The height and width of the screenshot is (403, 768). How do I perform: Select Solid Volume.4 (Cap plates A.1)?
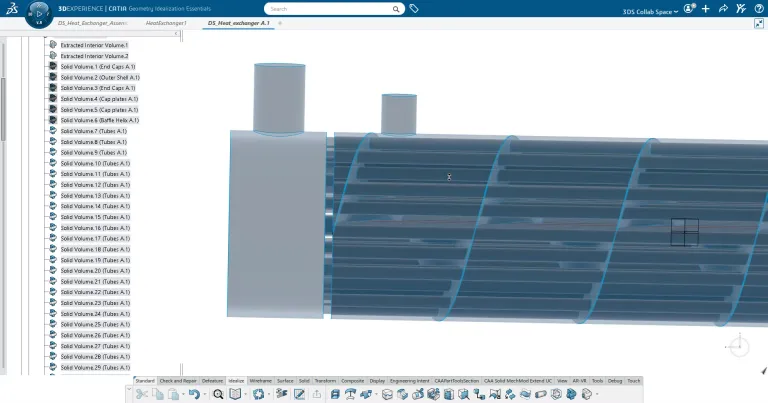(99, 99)
